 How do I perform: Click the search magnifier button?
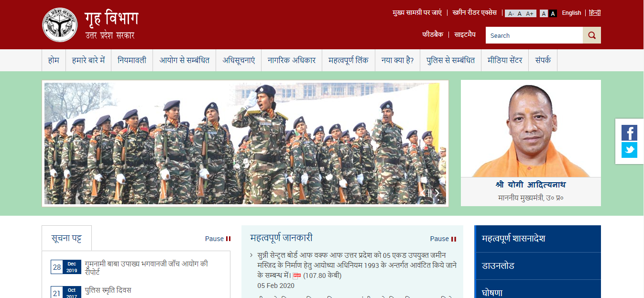coord(591,35)
